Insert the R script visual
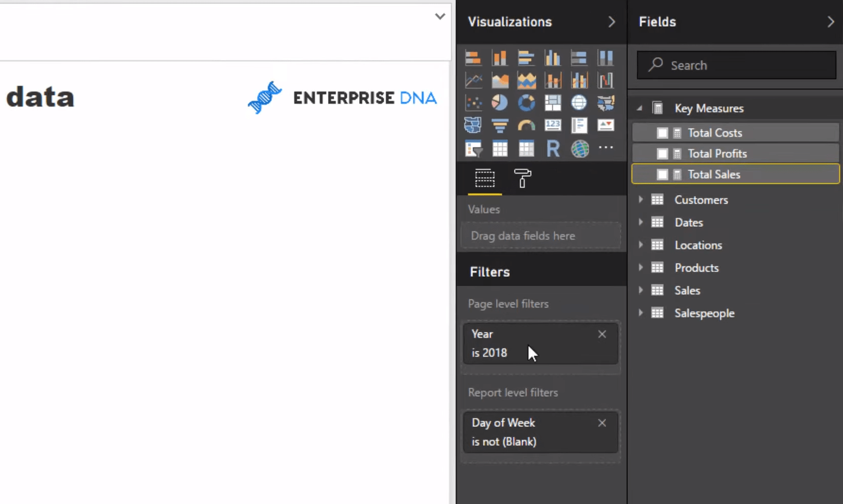This screenshot has width=843, height=504. (x=553, y=149)
